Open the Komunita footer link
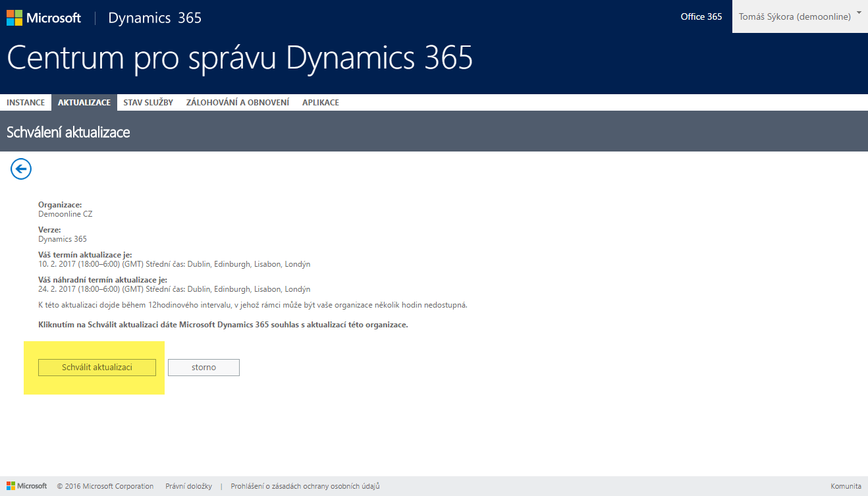Viewport: 868px width, 496px height. point(846,486)
